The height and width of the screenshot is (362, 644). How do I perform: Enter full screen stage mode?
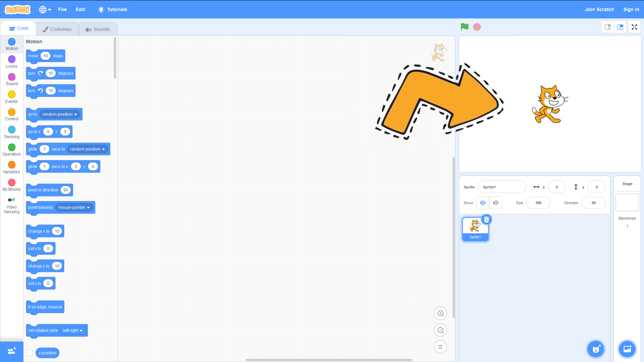(634, 27)
